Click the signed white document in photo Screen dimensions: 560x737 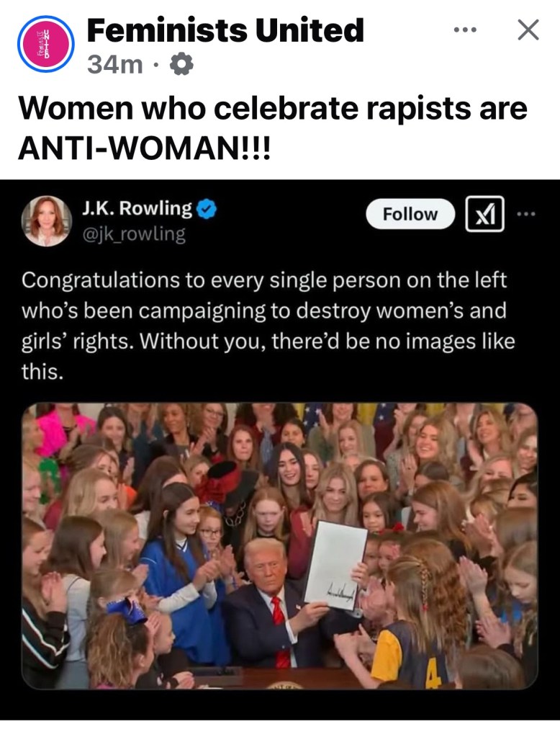coord(335,565)
